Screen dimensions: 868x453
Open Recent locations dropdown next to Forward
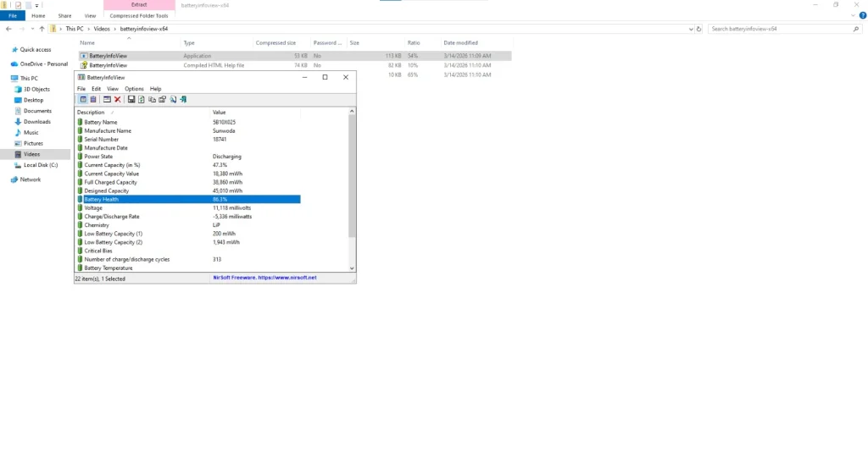click(x=32, y=29)
